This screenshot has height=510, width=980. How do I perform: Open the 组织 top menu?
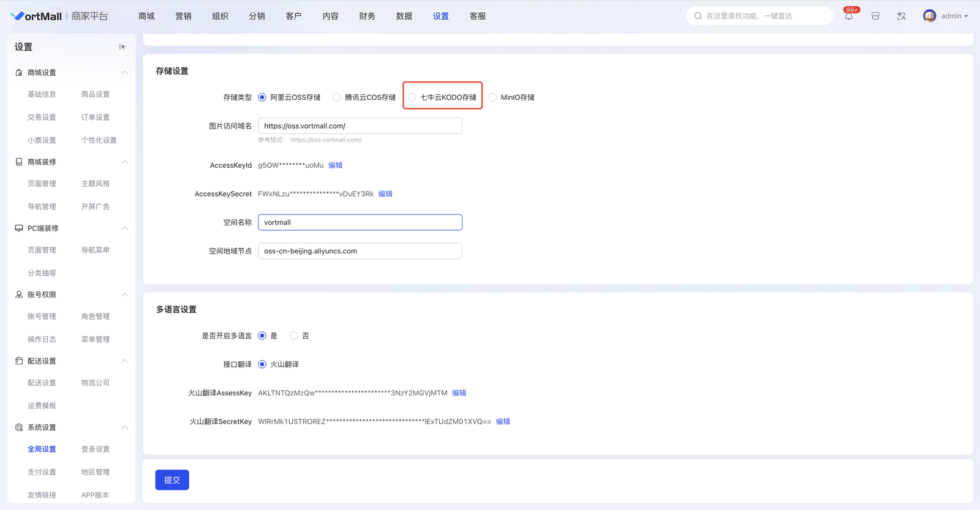221,16
